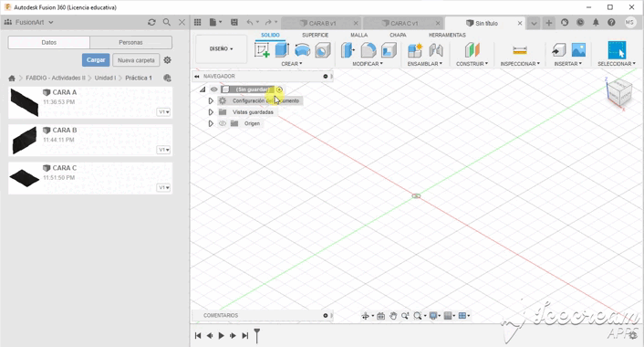
Task: Open the Modificar dropdown menu
Action: click(368, 64)
